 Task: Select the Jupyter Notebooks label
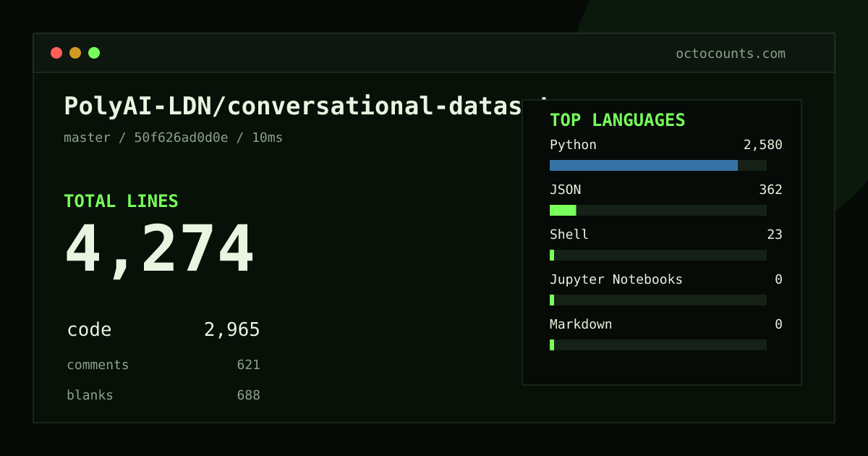[616, 279]
